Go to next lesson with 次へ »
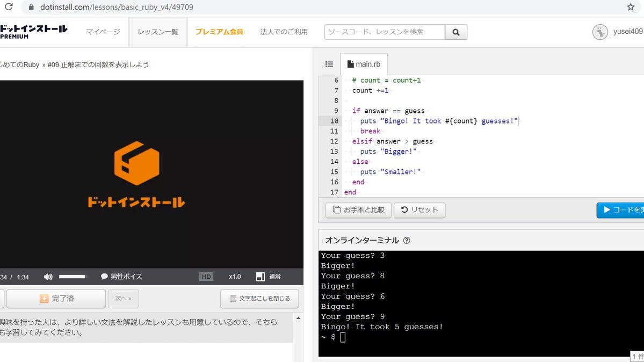This screenshot has height=362, width=644. [123, 299]
